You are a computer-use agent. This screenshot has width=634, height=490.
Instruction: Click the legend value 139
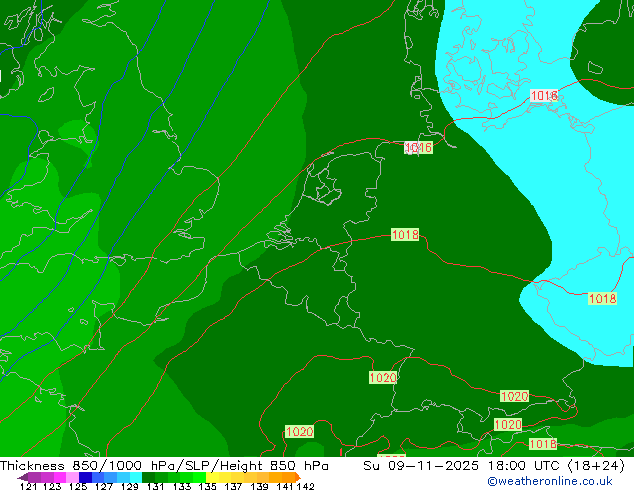click(x=259, y=486)
